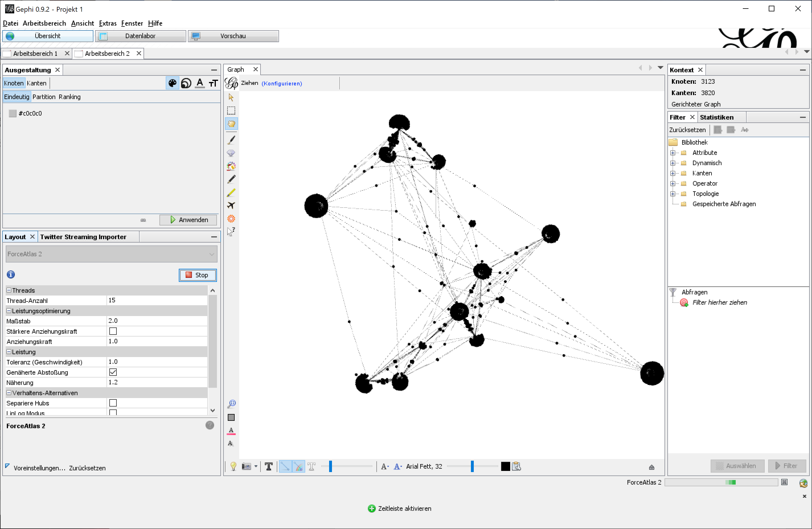Center graph with the magnifier icon
Viewport: 812px width, 529px height.
coord(231,404)
